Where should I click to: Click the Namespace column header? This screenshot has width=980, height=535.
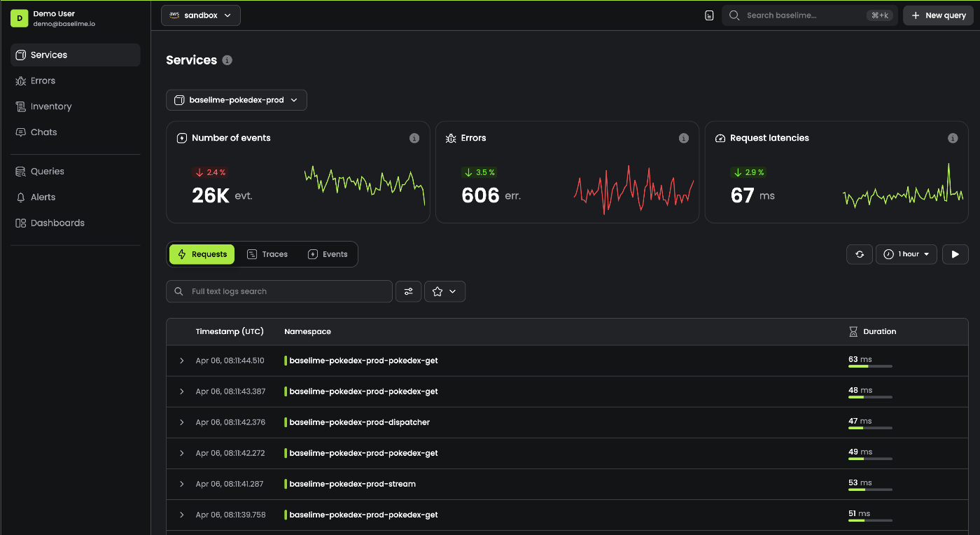[x=307, y=332]
